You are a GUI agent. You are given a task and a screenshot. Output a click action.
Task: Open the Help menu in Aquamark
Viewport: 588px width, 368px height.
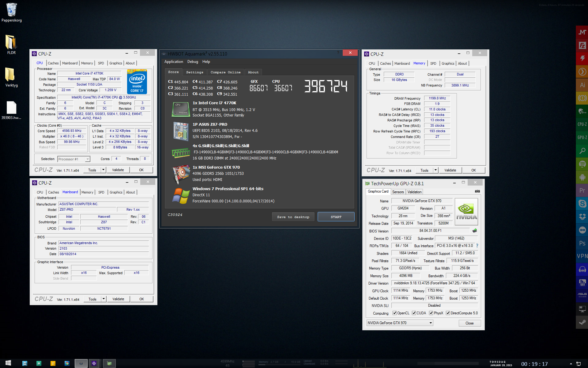click(x=206, y=62)
